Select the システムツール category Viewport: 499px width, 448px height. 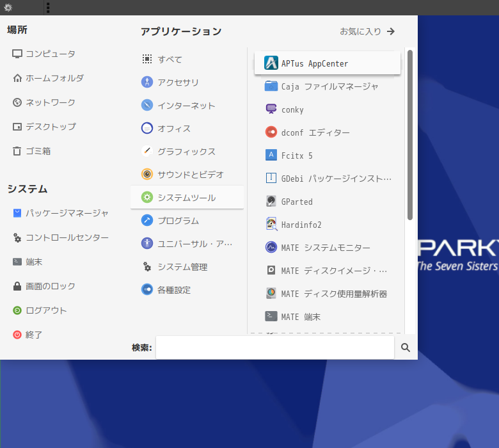187,197
